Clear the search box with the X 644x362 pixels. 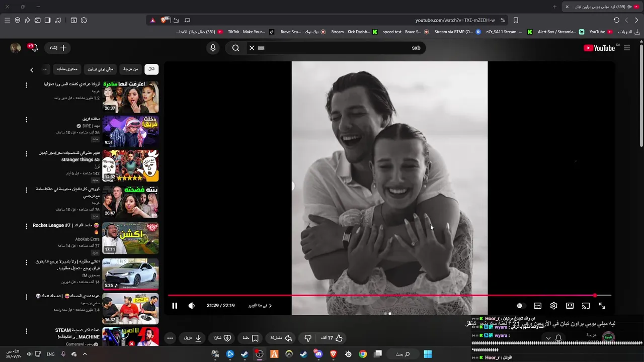tap(252, 48)
